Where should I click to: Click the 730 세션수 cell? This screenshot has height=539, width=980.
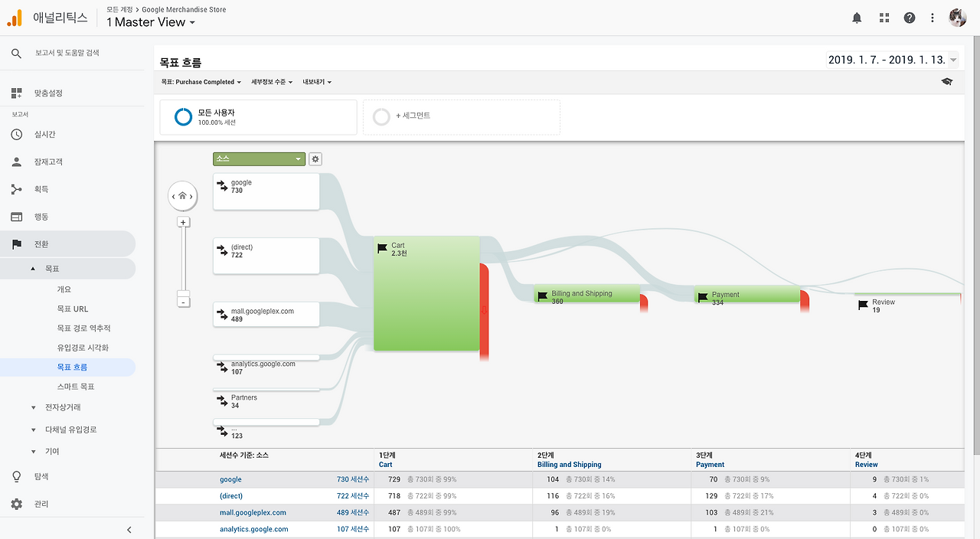click(x=353, y=479)
